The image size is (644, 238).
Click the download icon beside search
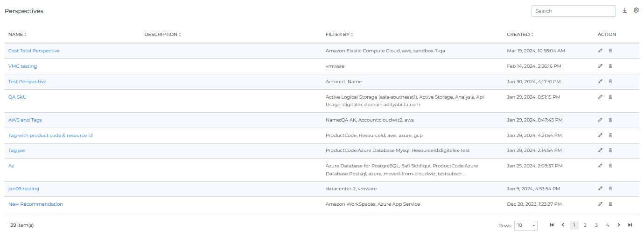(x=625, y=11)
